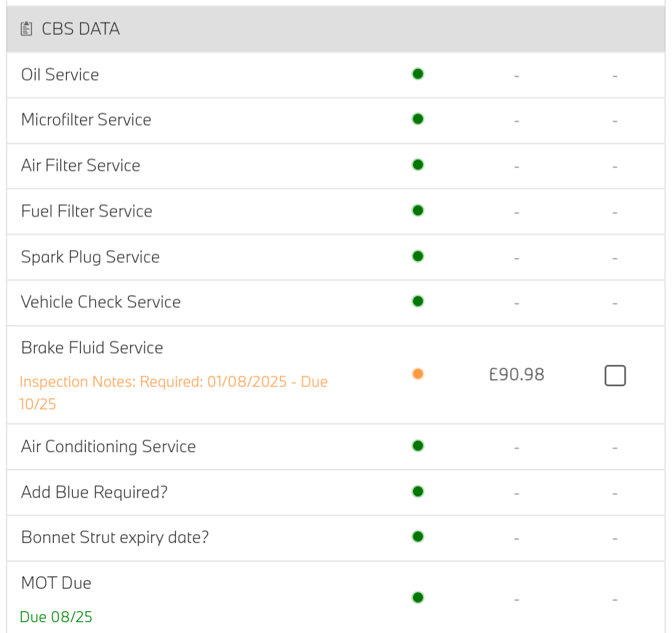Click the Oil Service row label
Viewport: 672px width, 633px height.
click(60, 75)
